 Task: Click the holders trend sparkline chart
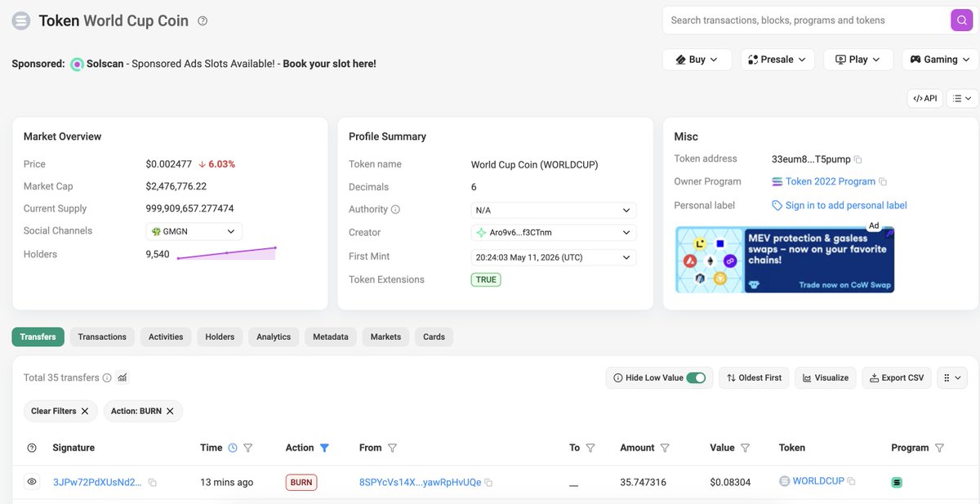coord(226,253)
